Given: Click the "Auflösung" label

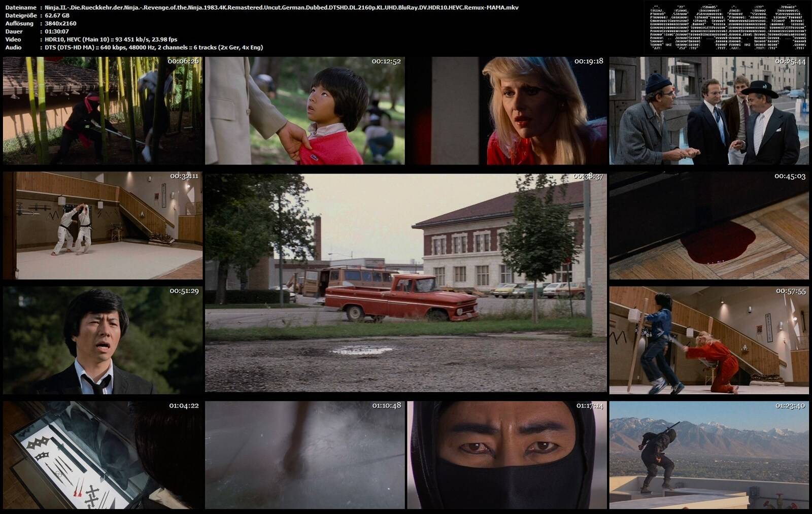Looking at the screenshot, I should (x=19, y=23).
